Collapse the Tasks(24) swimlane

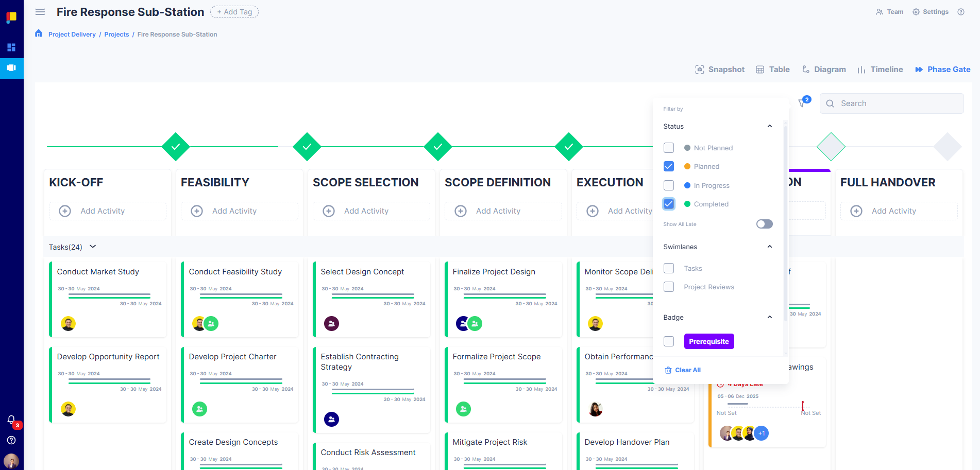(x=93, y=247)
